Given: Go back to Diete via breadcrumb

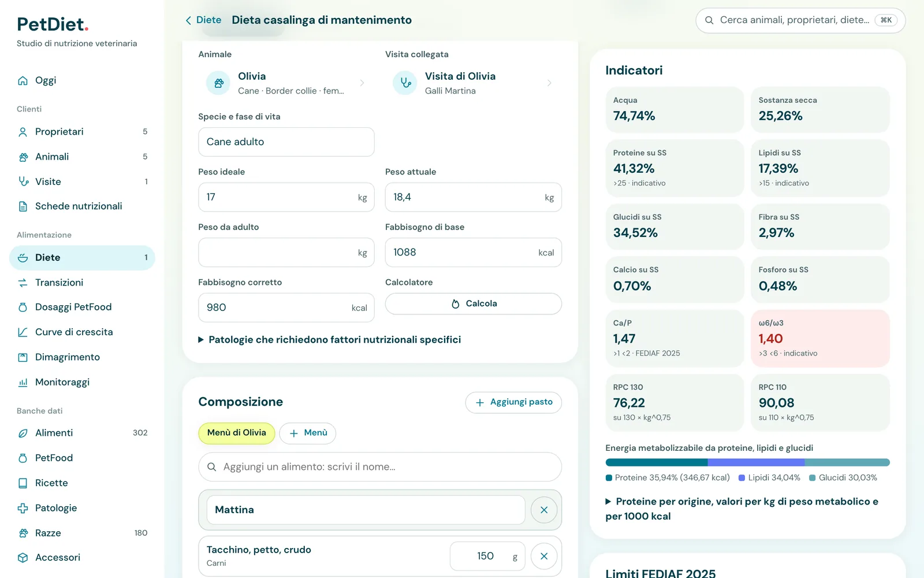Looking at the screenshot, I should click(203, 20).
